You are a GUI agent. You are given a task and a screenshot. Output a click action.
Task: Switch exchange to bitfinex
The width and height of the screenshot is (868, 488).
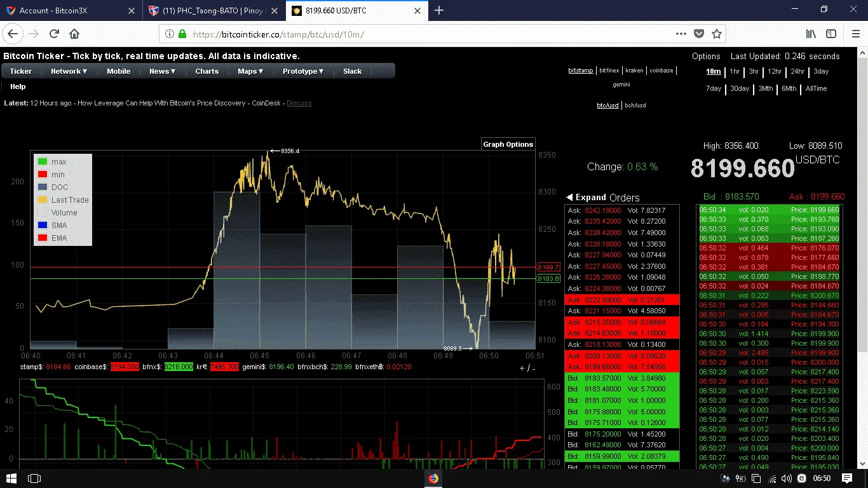point(609,71)
